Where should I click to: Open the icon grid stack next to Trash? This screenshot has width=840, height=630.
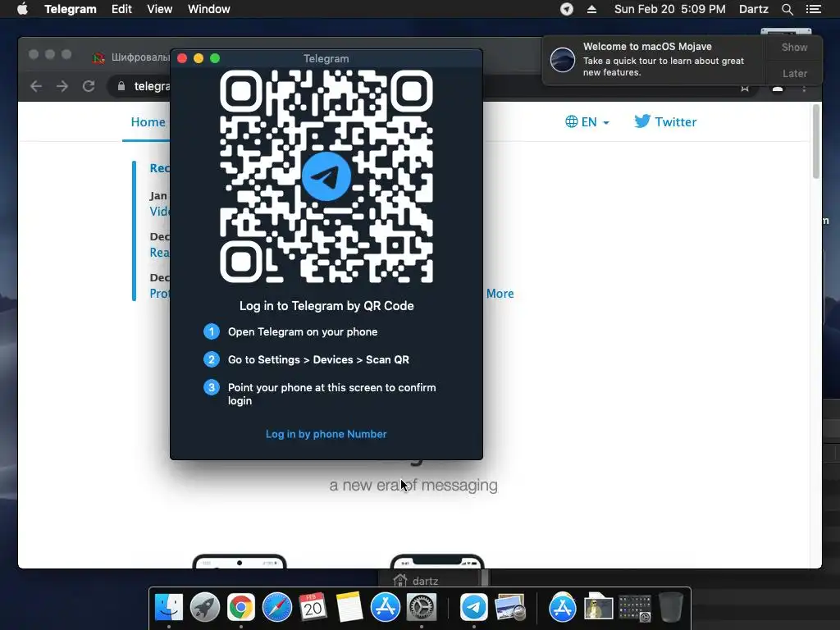click(x=634, y=608)
